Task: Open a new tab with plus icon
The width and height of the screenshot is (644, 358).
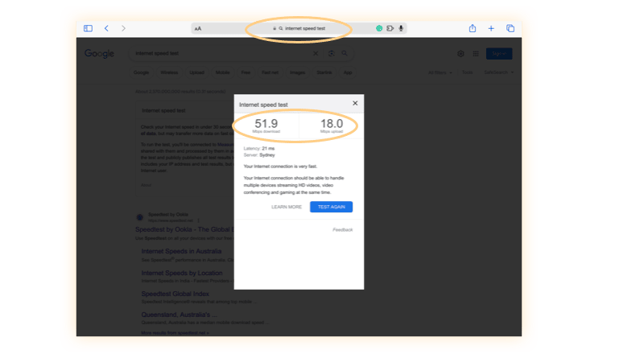Action: click(491, 28)
